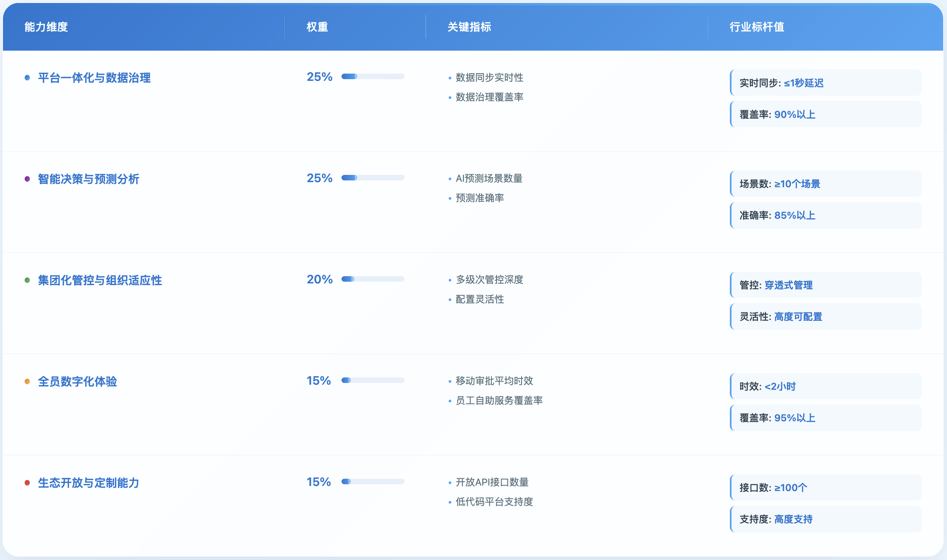Screen dimensions: 947x560
Task: Open the 平台一体化与数据治理 dimension title
Action: (94, 78)
